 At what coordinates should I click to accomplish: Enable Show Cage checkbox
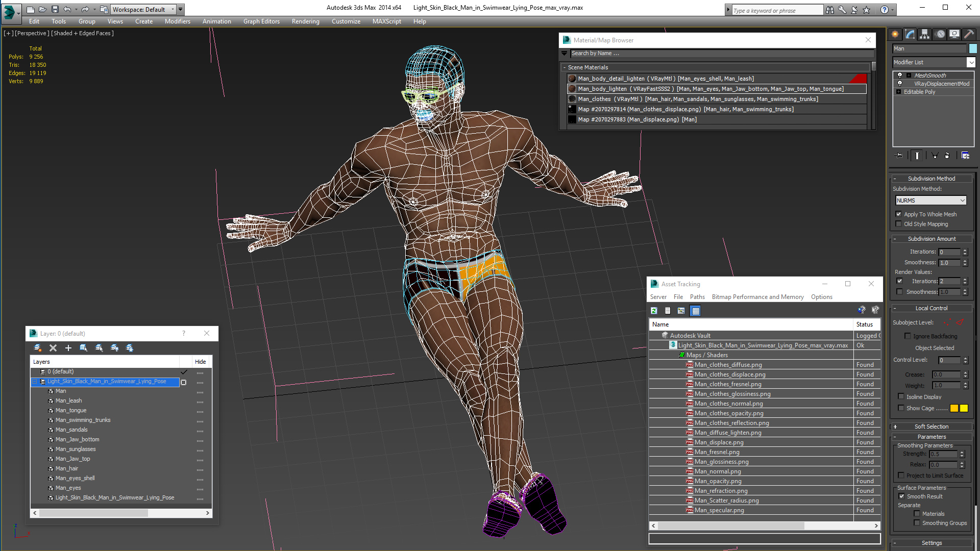pos(901,408)
